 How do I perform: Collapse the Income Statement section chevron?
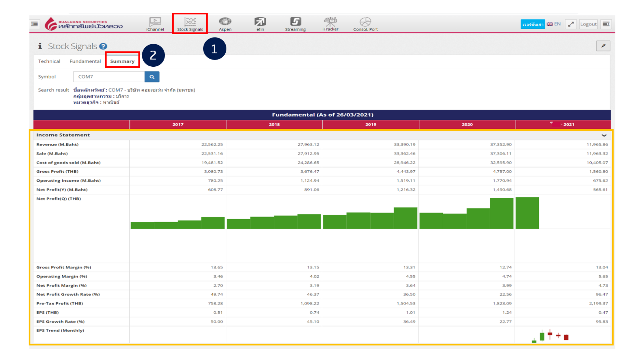pyautogui.click(x=604, y=135)
